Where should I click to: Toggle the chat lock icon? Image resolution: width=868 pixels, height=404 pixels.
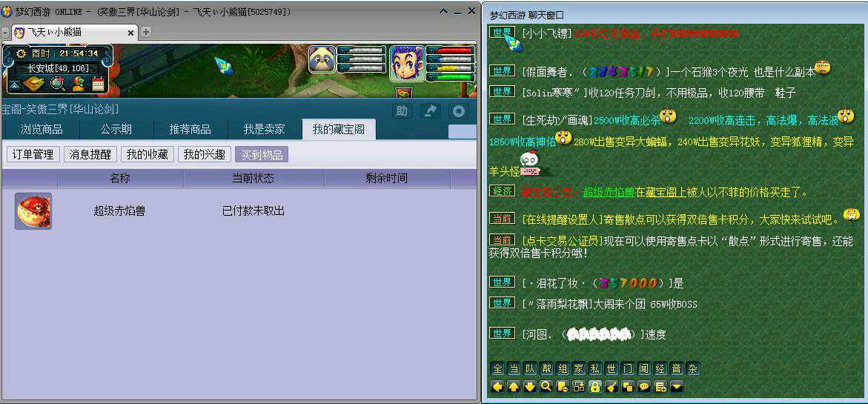pos(595,386)
